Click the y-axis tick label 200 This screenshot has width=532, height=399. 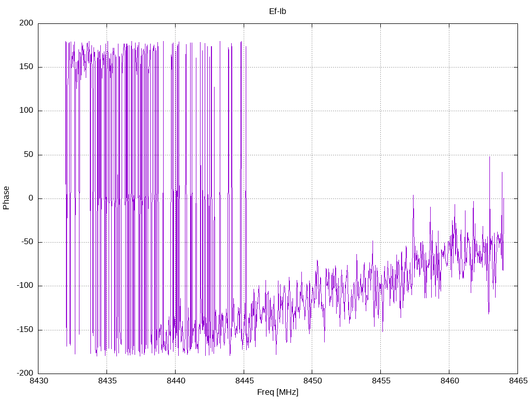pyautogui.click(x=26, y=23)
